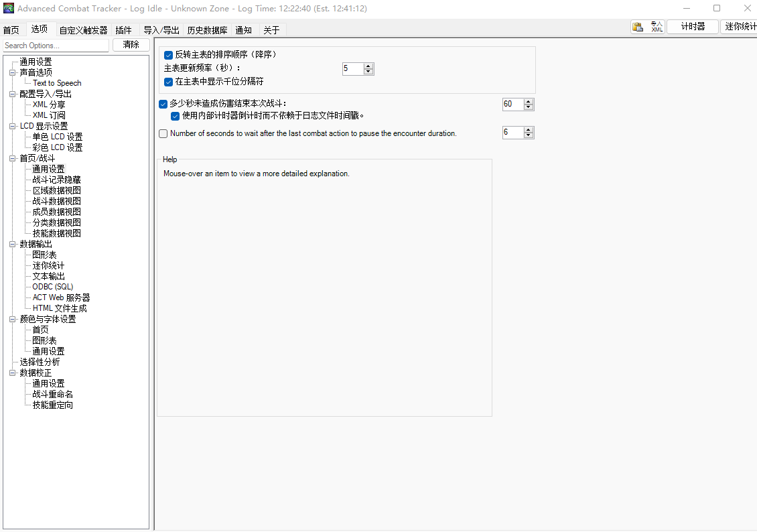The height and width of the screenshot is (532, 757).
Task: Select the XML 分享 tree item
Action: pos(48,104)
